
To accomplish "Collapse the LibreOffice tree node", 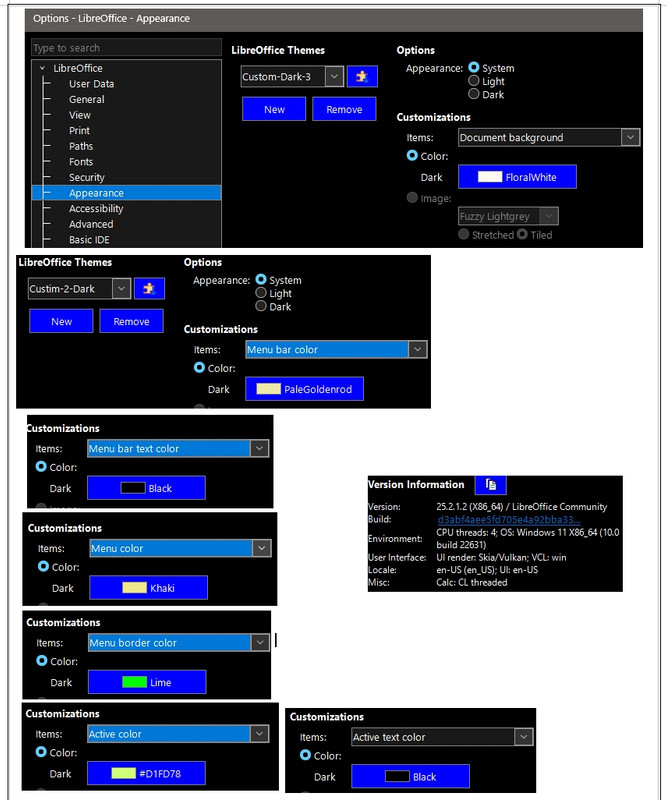I will 42,68.
